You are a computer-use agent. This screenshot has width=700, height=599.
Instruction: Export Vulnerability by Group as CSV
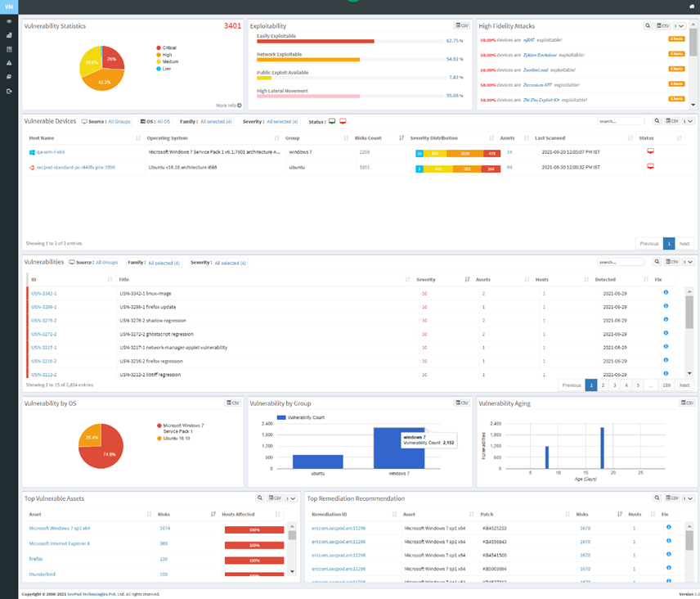461,403
